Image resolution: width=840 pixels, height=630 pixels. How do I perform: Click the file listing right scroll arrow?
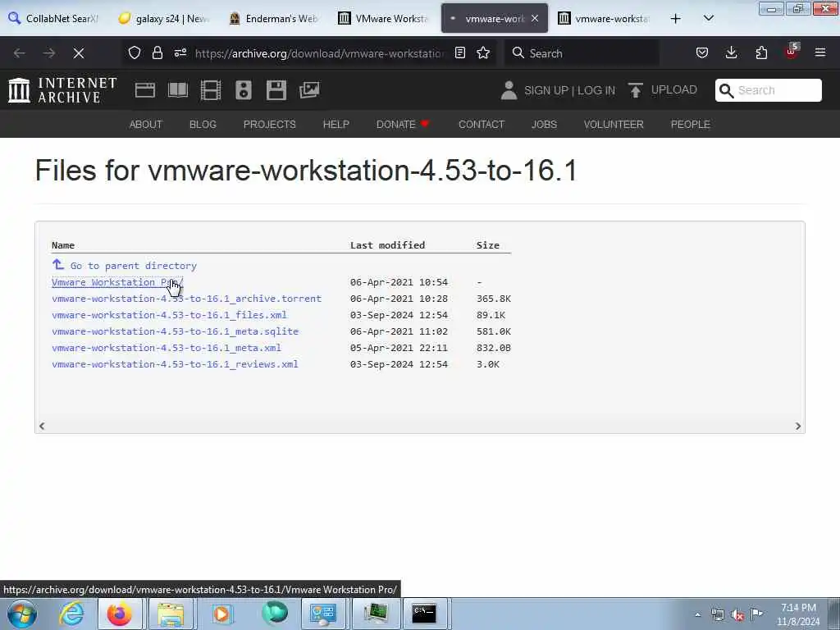[x=798, y=426]
